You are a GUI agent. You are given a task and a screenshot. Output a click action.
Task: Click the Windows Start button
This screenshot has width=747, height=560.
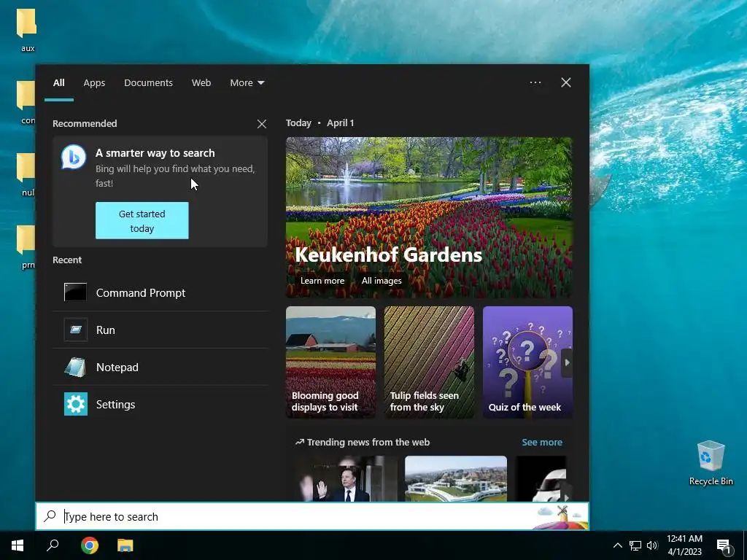(18, 545)
